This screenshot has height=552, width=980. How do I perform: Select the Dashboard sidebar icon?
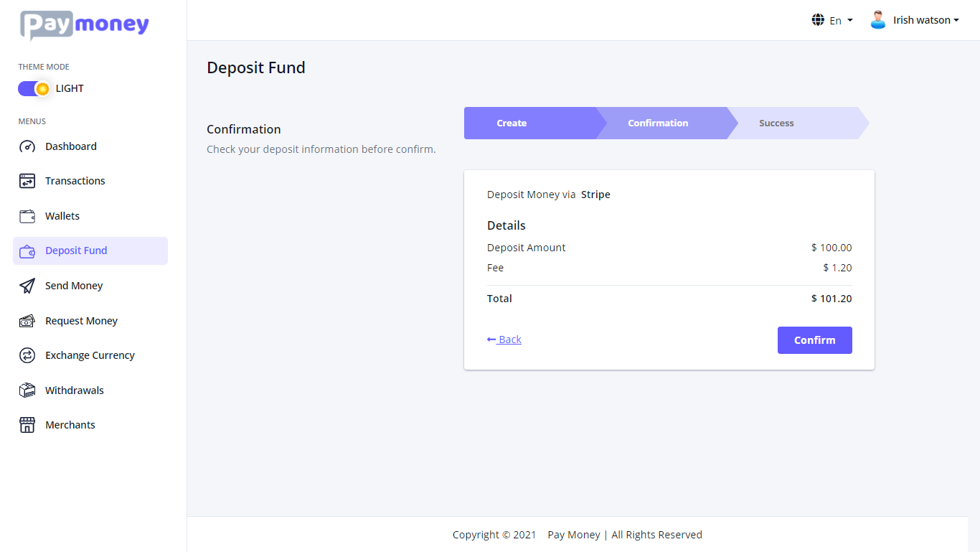click(27, 146)
